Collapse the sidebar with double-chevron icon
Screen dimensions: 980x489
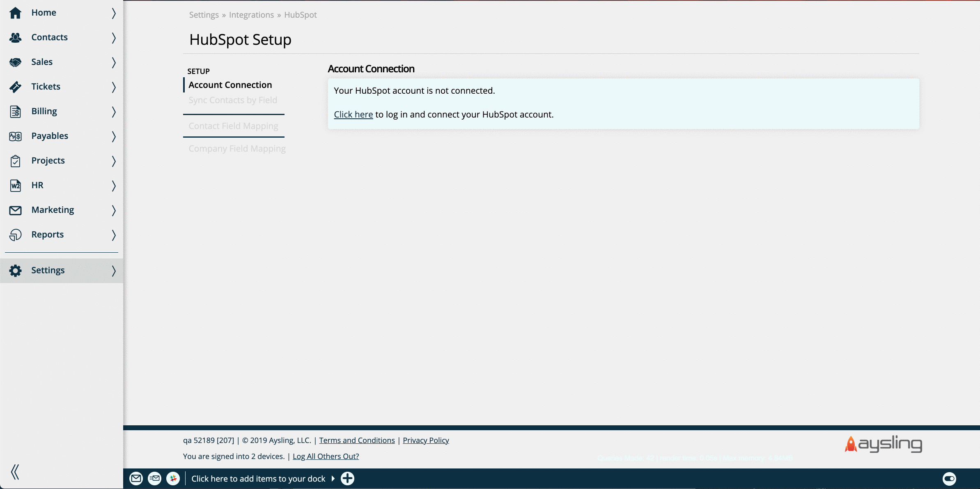pyautogui.click(x=15, y=472)
